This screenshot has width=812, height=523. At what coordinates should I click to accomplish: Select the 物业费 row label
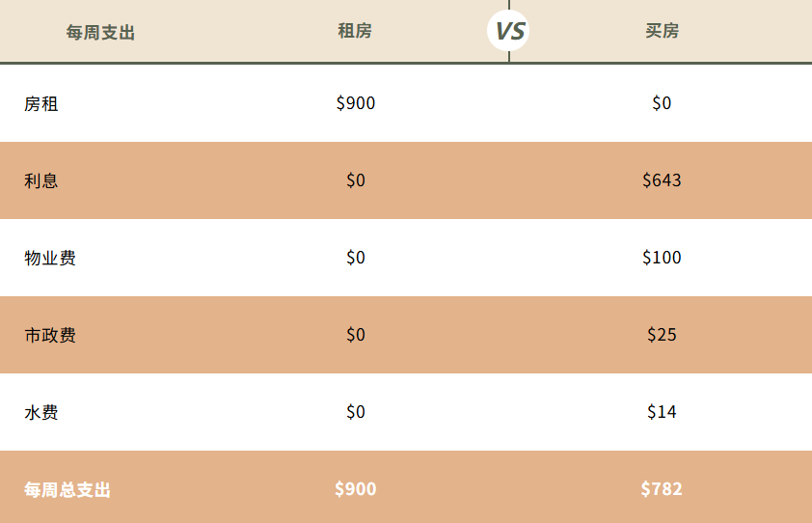pos(50,258)
